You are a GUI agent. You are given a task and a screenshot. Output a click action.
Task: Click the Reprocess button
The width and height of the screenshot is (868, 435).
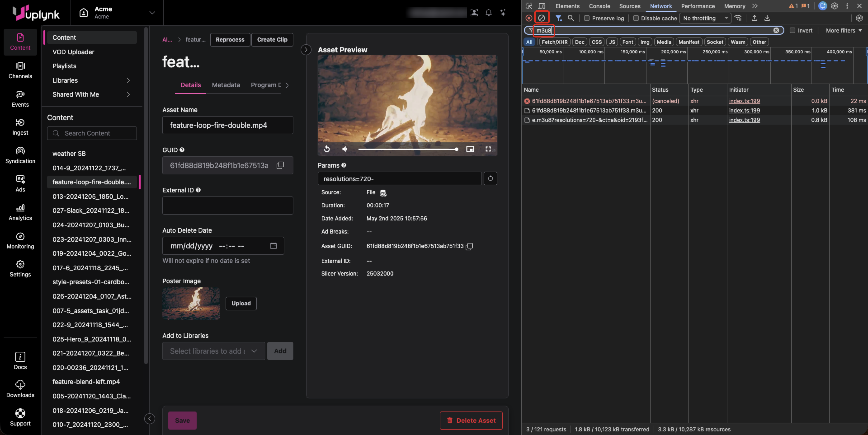coord(230,39)
